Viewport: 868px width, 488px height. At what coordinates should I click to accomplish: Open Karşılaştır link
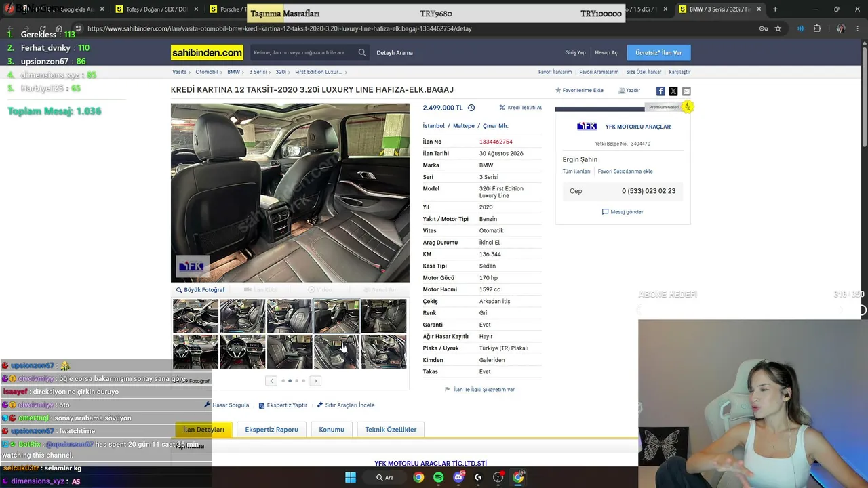(679, 72)
